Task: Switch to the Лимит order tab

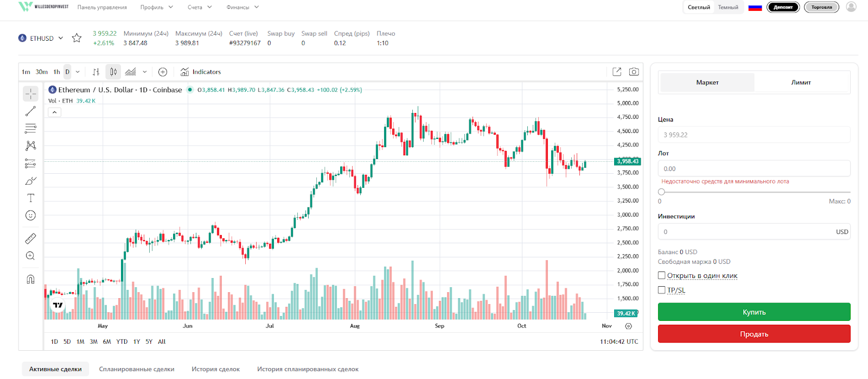Action: coord(801,83)
